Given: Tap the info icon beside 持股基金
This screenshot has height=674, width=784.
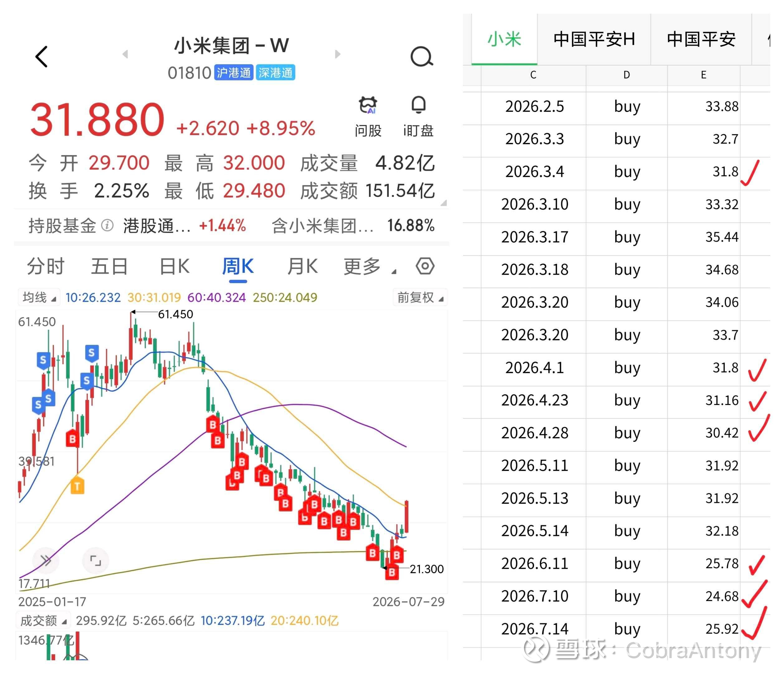Looking at the screenshot, I should (x=107, y=226).
